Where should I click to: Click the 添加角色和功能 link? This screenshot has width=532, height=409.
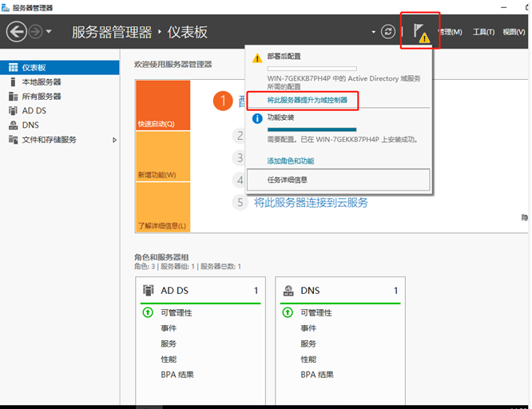click(x=291, y=161)
